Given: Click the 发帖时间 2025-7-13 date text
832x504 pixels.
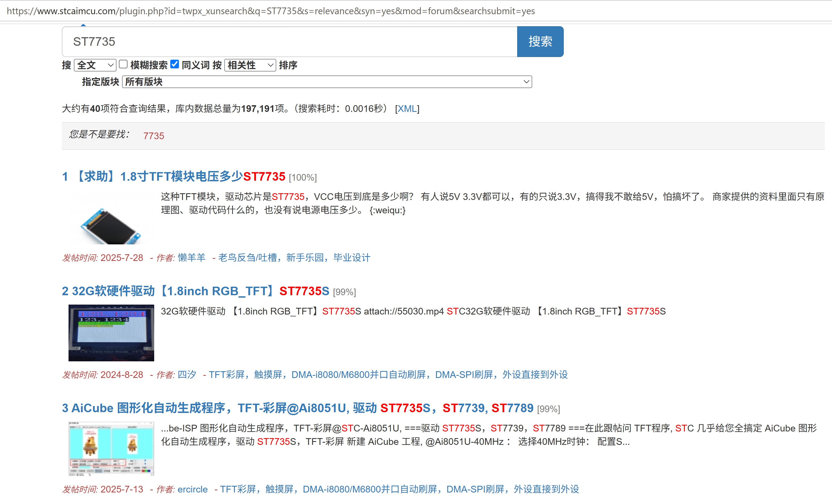Looking at the screenshot, I should click(x=103, y=489).
